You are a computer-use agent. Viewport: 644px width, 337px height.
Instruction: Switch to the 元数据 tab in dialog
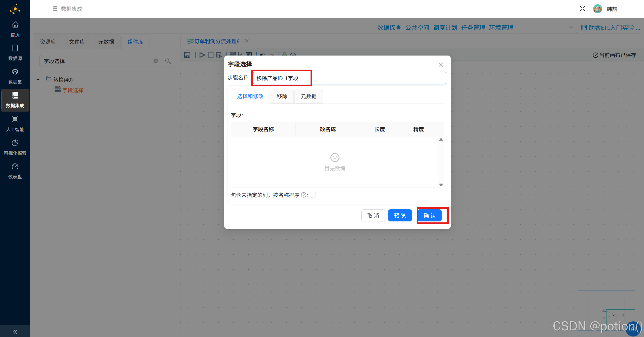[309, 96]
